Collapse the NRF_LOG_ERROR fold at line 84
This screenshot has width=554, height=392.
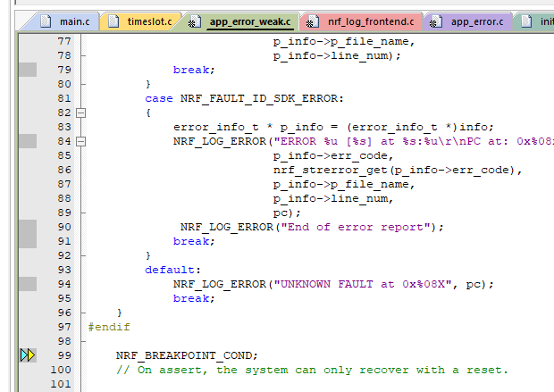click(x=81, y=141)
